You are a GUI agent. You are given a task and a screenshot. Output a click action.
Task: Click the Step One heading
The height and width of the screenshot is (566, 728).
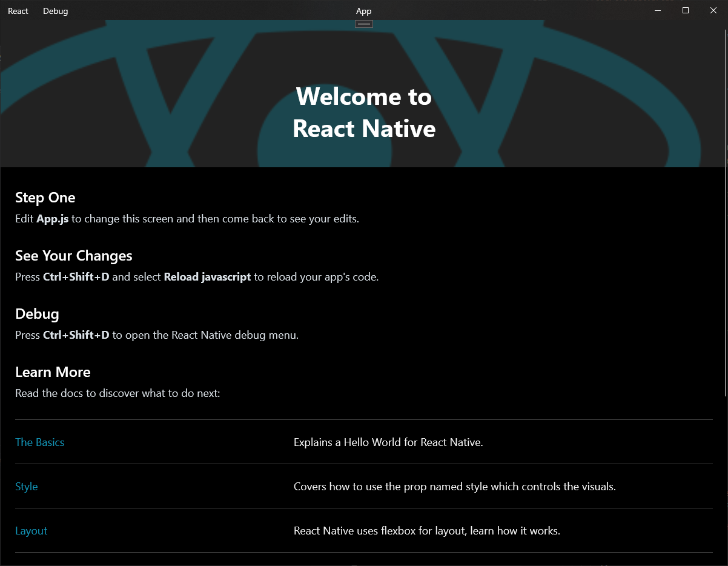point(45,198)
